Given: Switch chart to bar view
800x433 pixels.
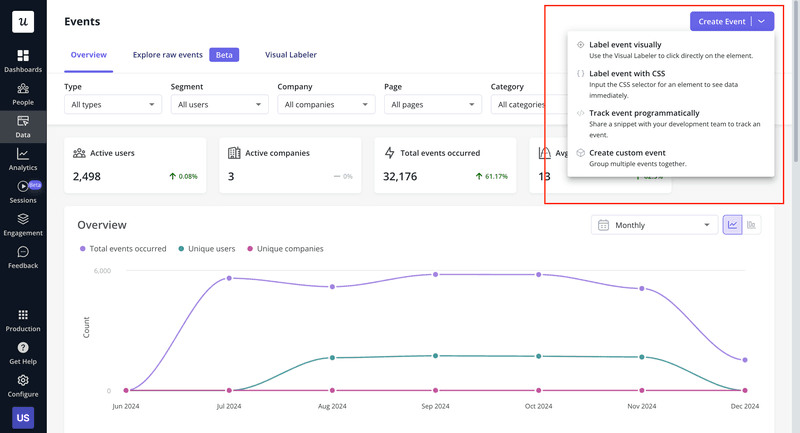Looking at the screenshot, I should pos(752,225).
